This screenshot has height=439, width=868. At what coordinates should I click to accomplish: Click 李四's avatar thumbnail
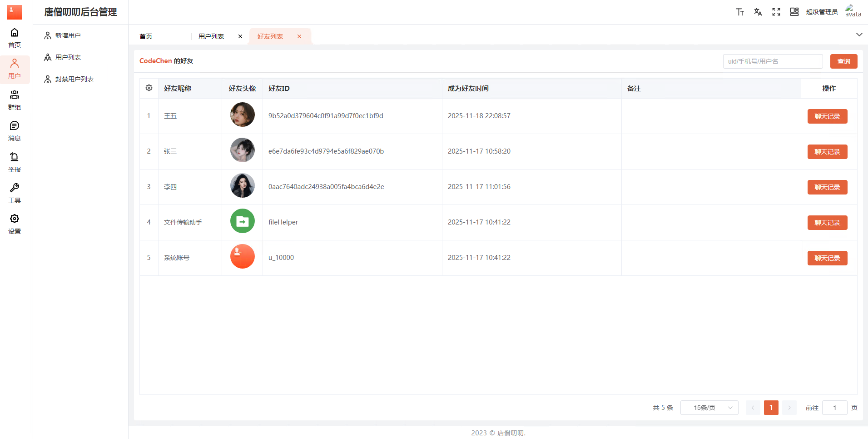243,186
